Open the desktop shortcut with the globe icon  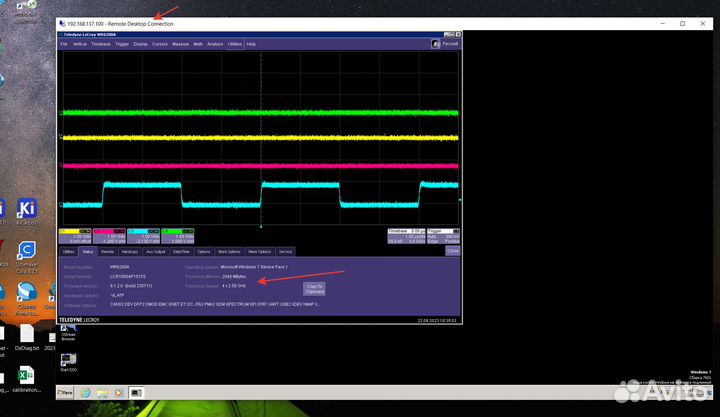click(x=27, y=299)
